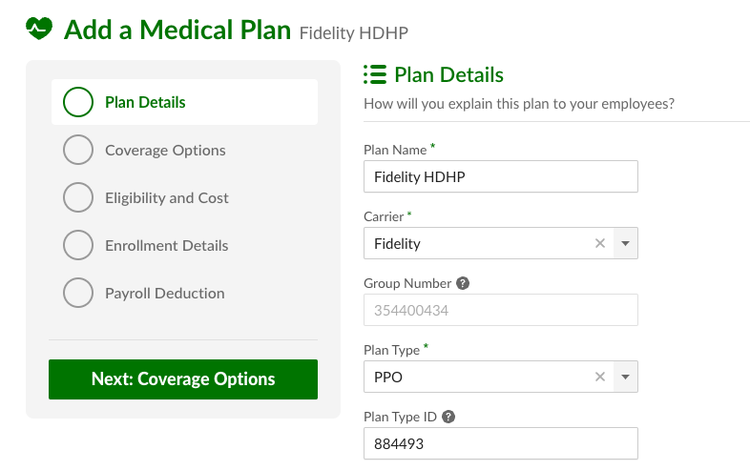The image size is (750, 470).
Task: Click the heartbeat medical plan icon
Action: click(39, 28)
